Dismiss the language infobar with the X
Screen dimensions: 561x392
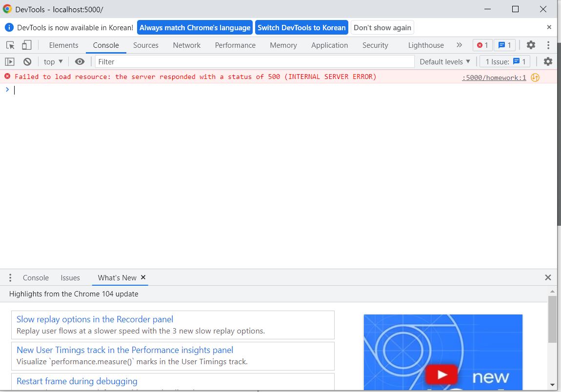[549, 27]
